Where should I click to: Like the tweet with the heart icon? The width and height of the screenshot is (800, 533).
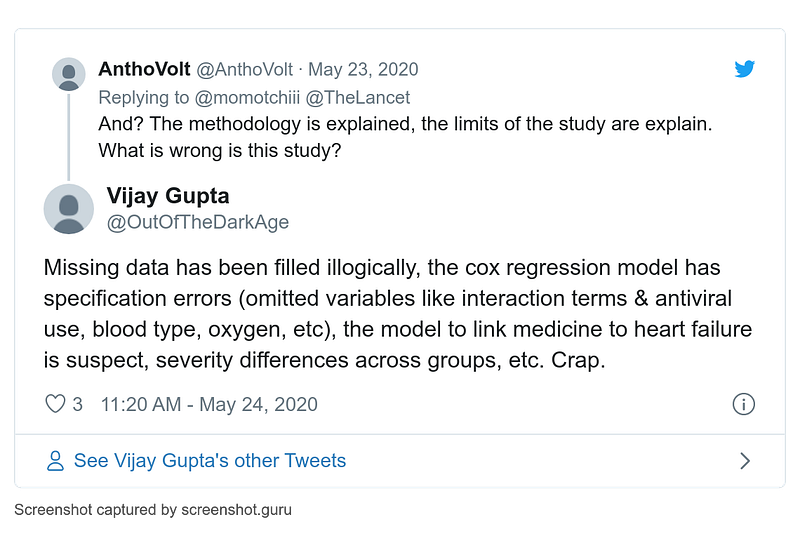pos(56,404)
